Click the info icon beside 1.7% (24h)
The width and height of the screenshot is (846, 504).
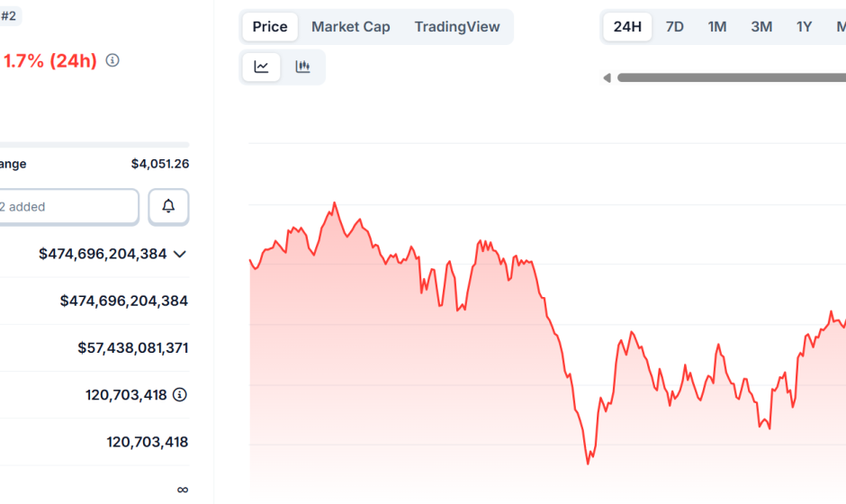coord(112,60)
